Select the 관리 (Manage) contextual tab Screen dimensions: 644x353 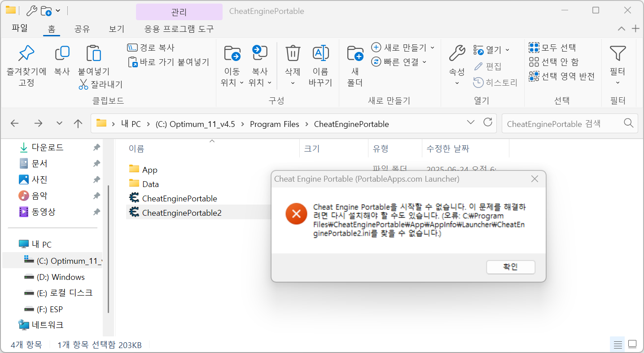tap(179, 12)
